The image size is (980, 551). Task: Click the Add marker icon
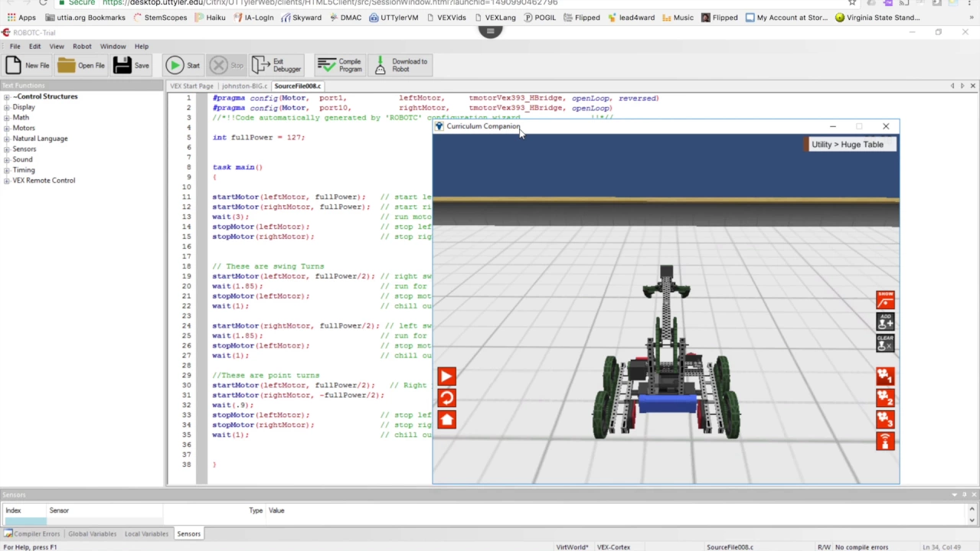885,321
